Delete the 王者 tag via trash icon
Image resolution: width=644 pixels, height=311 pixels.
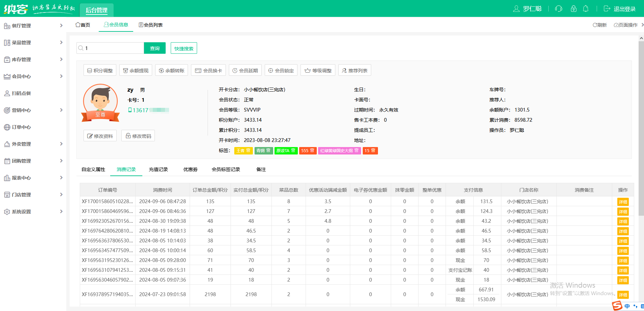(248, 150)
